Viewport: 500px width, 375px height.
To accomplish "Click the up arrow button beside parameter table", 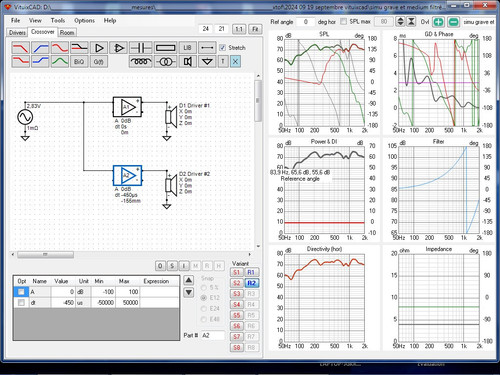I will 189,280.
